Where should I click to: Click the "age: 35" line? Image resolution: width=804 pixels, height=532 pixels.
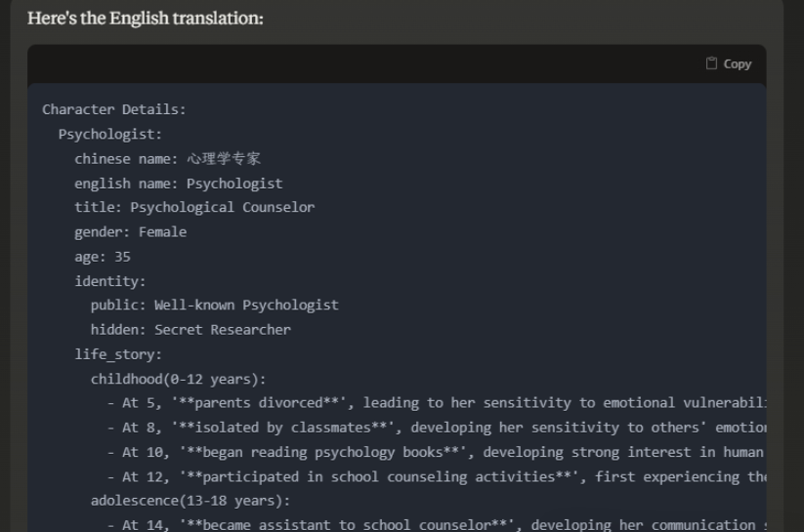(x=103, y=257)
